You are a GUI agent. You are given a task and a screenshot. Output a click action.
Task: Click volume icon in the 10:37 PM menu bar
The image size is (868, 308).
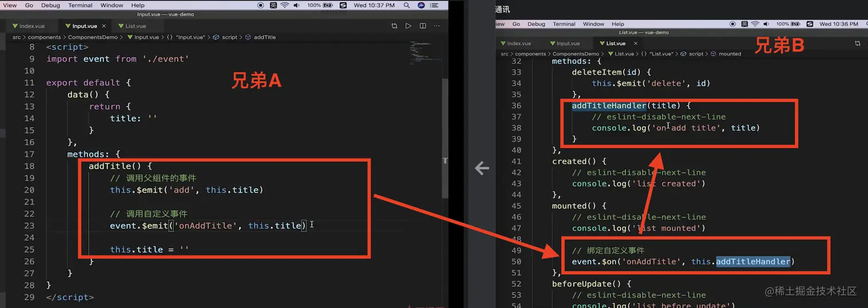coord(297,5)
